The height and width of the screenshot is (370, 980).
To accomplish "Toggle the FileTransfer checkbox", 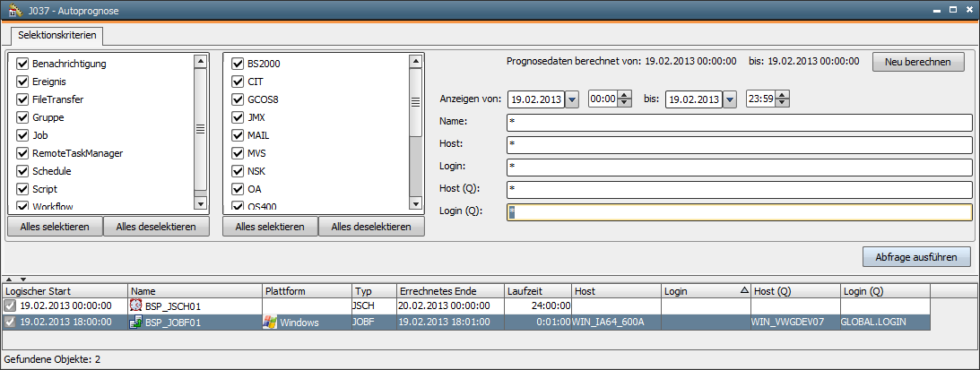I will 23,99.
